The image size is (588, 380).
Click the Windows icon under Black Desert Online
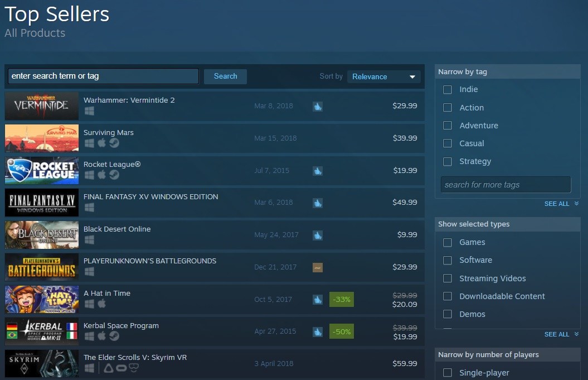point(89,240)
